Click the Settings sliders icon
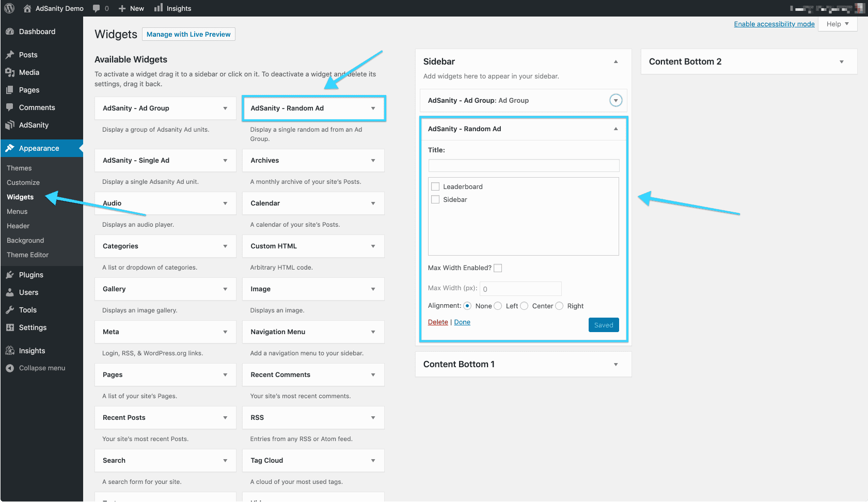This screenshot has height=502, width=868. (10, 327)
